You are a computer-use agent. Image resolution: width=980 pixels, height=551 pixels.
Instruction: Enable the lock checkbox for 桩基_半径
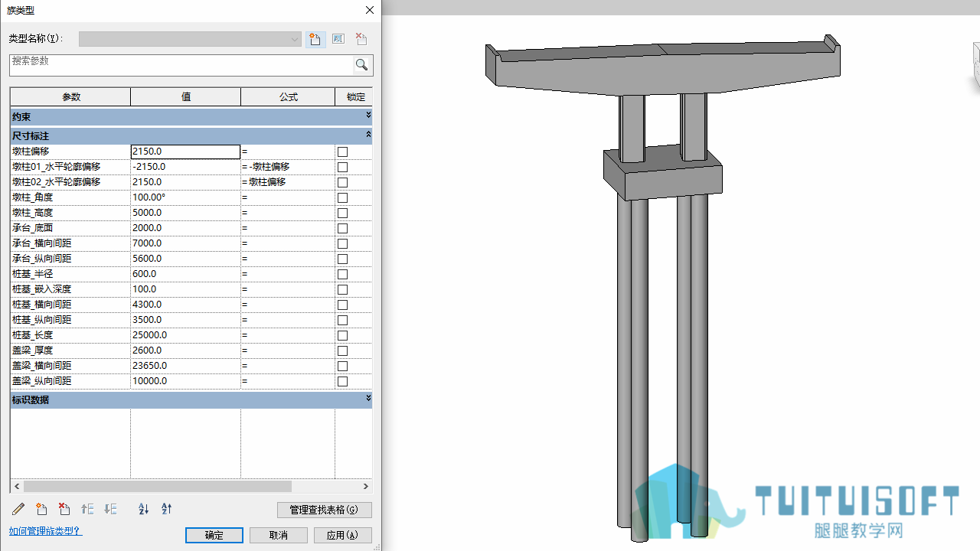pos(342,274)
